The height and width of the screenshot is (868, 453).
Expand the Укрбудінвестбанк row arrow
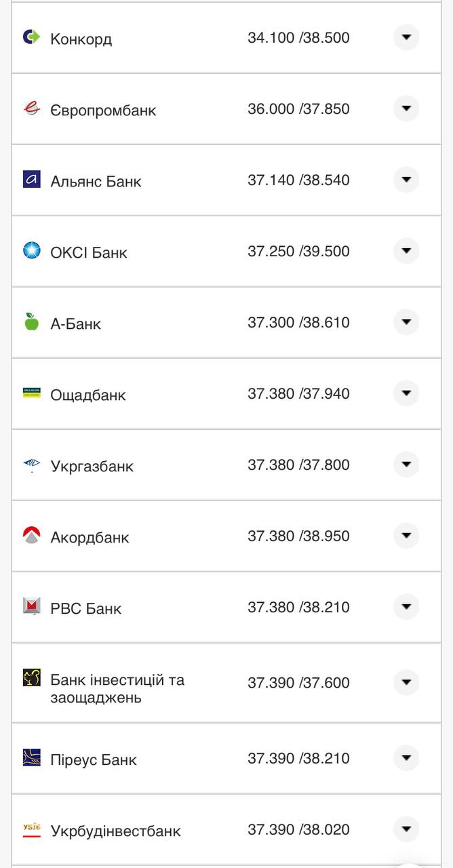click(x=406, y=829)
